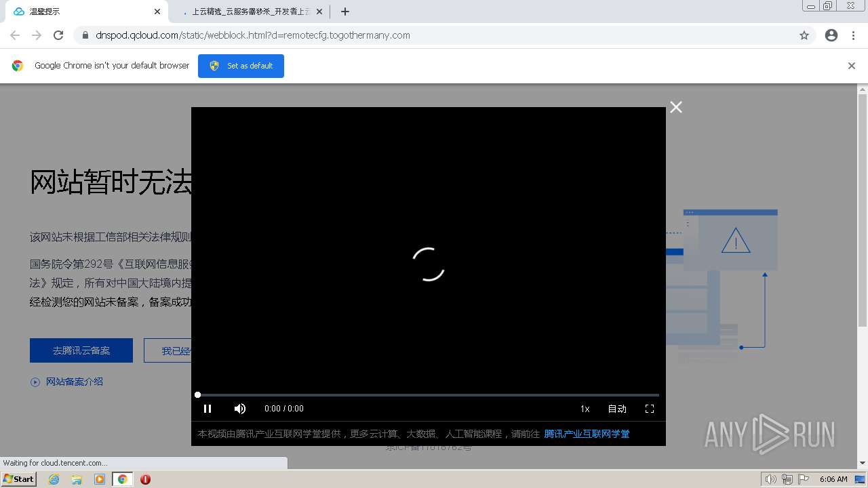
Task: Enter fullscreen mode in the video player
Action: point(650,409)
